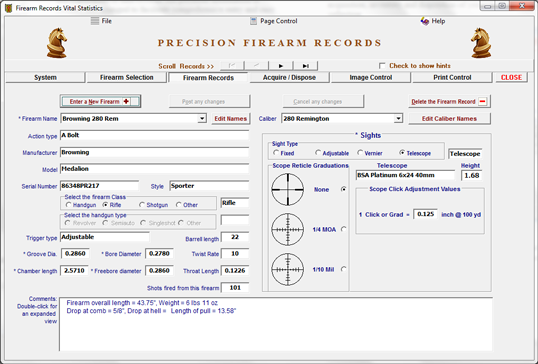Viewport: 538px width, 364px height.
Task: Select Adjustable sight type
Action: 318,153
